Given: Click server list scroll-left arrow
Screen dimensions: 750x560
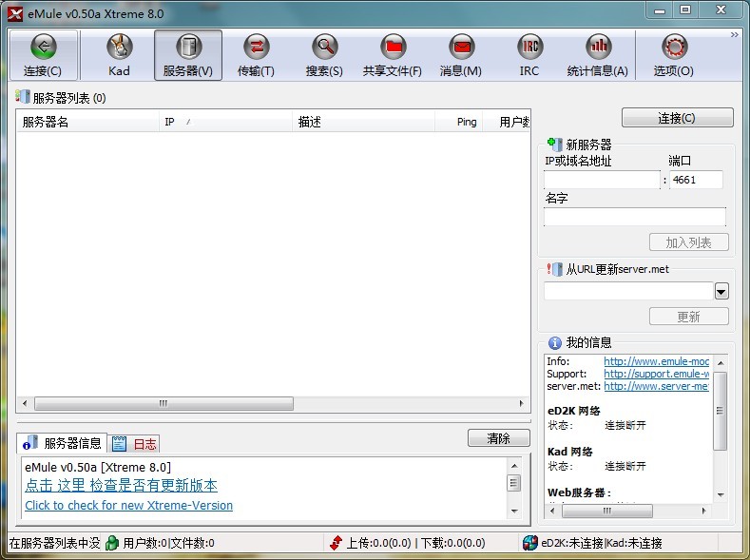Looking at the screenshot, I should tap(25, 403).
